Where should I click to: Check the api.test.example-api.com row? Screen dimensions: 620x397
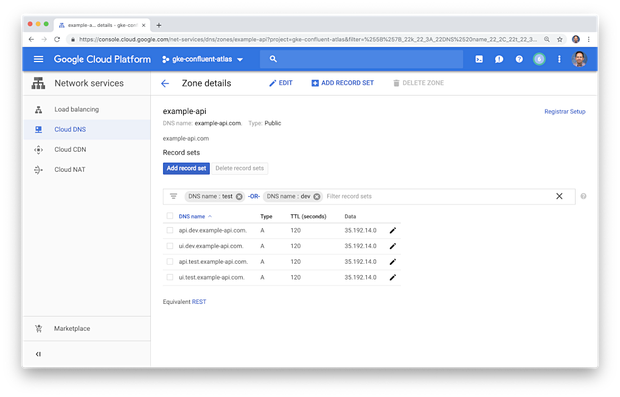(170, 262)
